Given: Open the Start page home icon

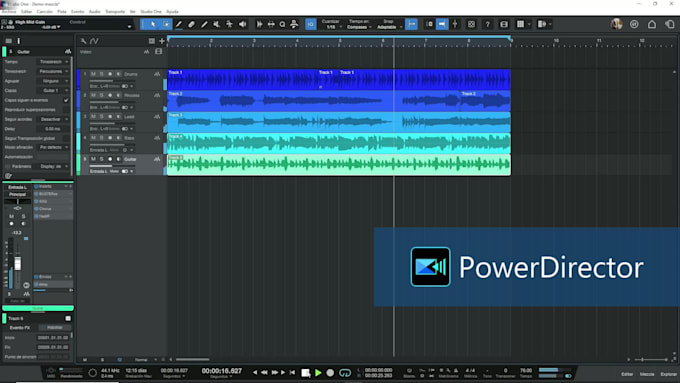Looking at the screenshot, I should [x=652, y=24].
